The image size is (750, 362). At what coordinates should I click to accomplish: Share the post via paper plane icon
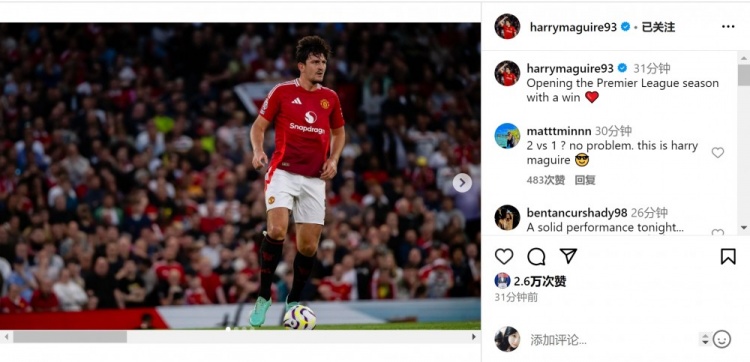tap(568, 256)
